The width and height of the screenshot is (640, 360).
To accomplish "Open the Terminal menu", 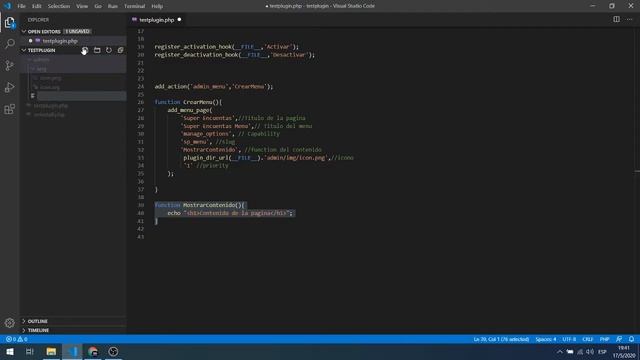I will click(x=134, y=6).
